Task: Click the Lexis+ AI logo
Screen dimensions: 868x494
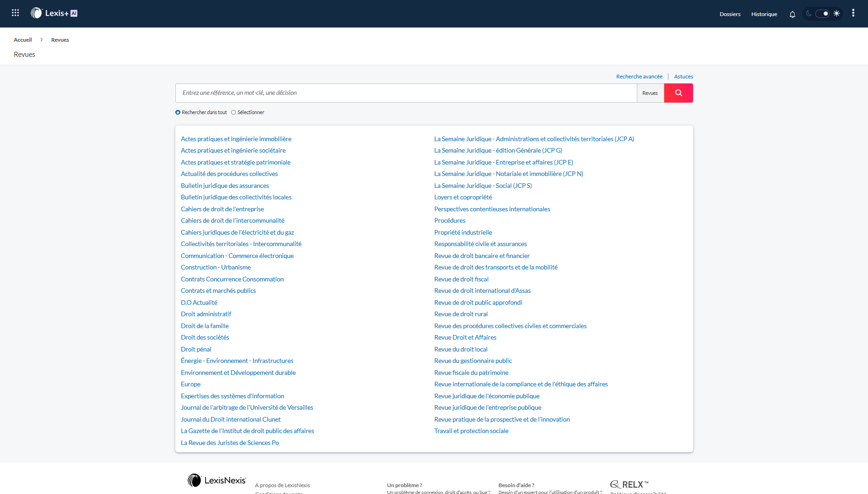Action: pyautogui.click(x=54, y=13)
